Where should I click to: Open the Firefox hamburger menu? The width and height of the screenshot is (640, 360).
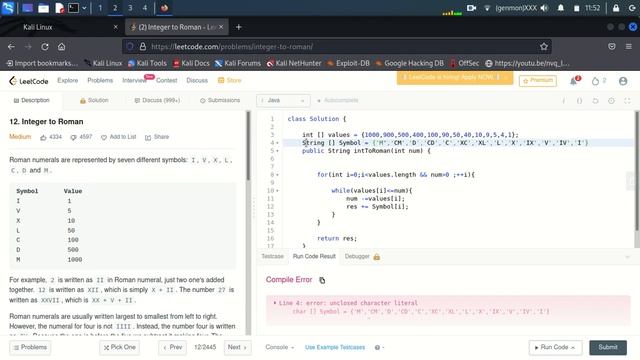[x=629, y=47]
